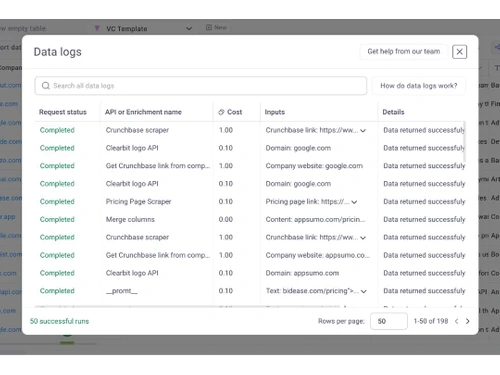Click Completed status on Merge columns row
The height and width of the screenshot is (375, 500).
pyautogui.click(x=57, y=219)
